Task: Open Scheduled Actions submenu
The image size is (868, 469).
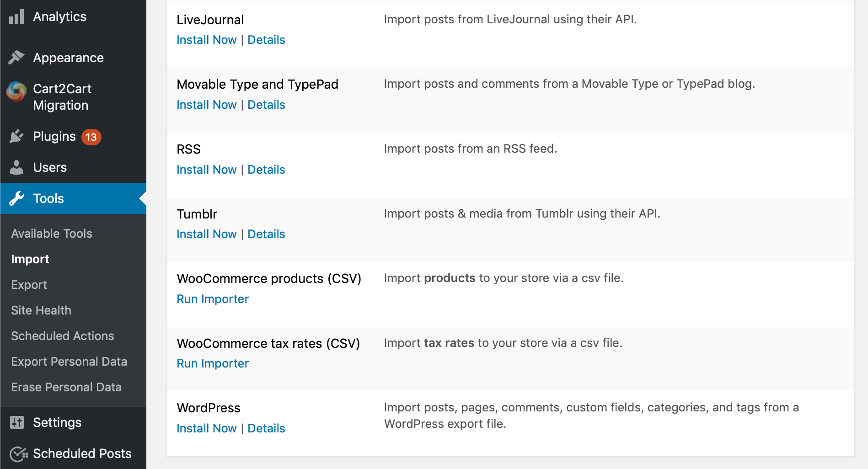Action: (63, 336)
